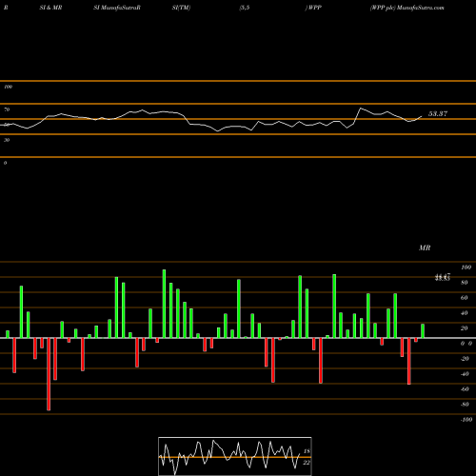Click the 'MR' panel label
476x476 pixels.
tap(425, 248)
